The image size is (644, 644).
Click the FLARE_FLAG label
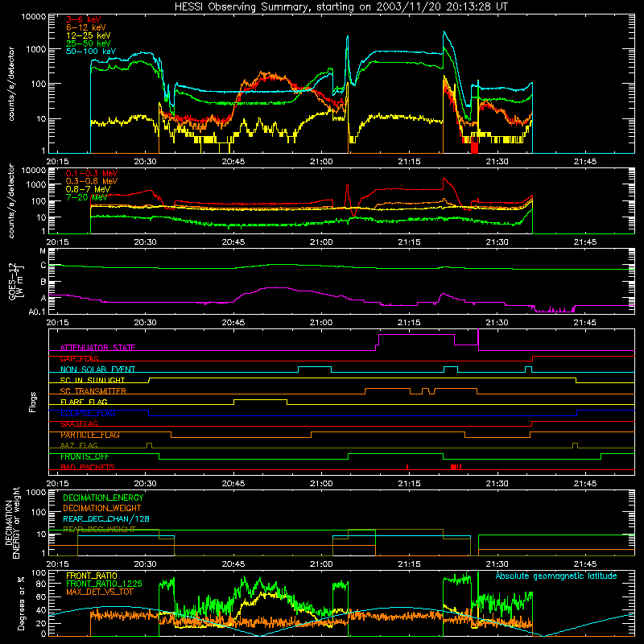pos(84,402)
